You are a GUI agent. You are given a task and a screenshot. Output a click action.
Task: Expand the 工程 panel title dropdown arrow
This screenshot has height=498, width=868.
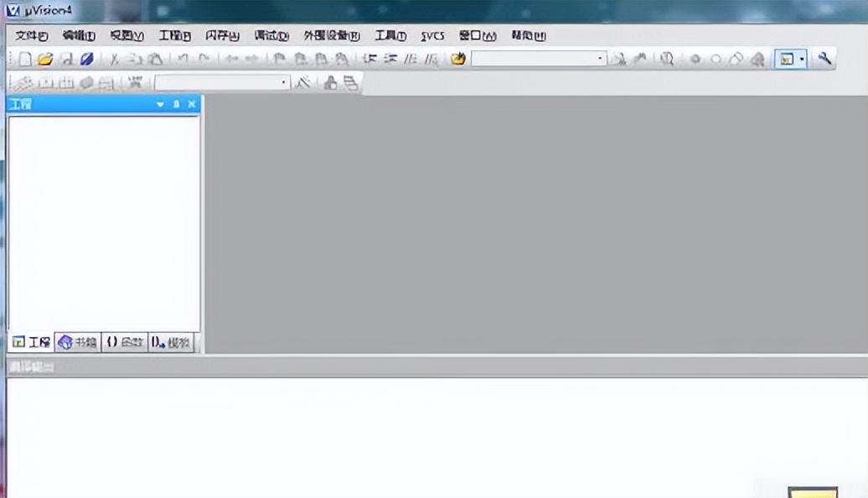click(x=160, y=104)
